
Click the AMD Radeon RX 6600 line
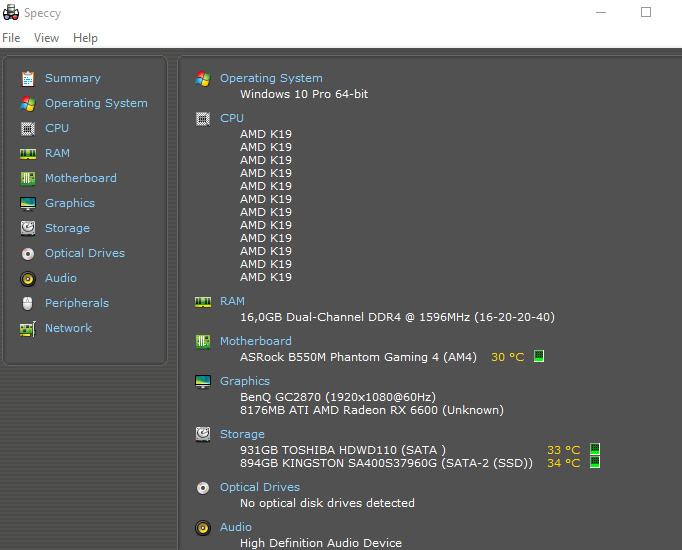coord(372,410)
